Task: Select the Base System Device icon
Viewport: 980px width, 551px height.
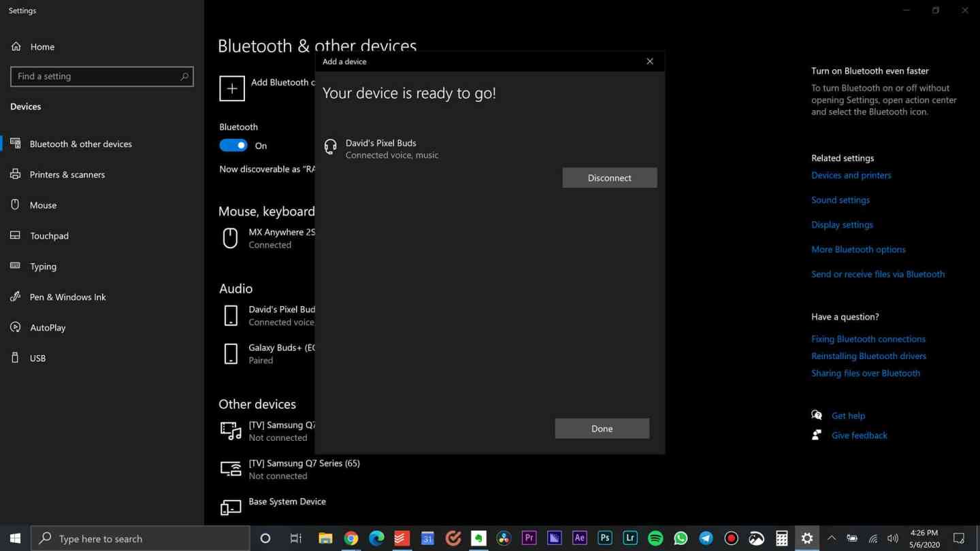Action: [231, 507]
